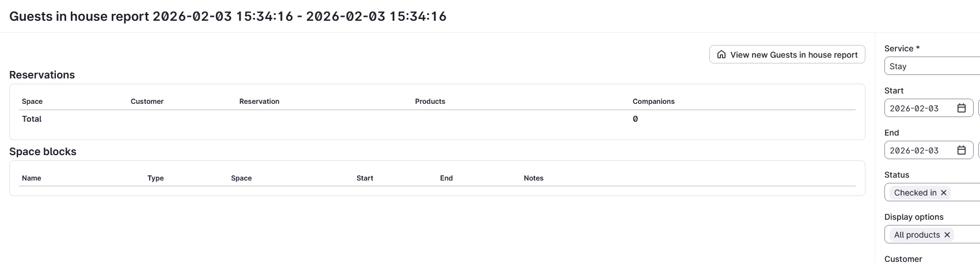
Task: Click the house icon on the report button
Action: [721, 55]
